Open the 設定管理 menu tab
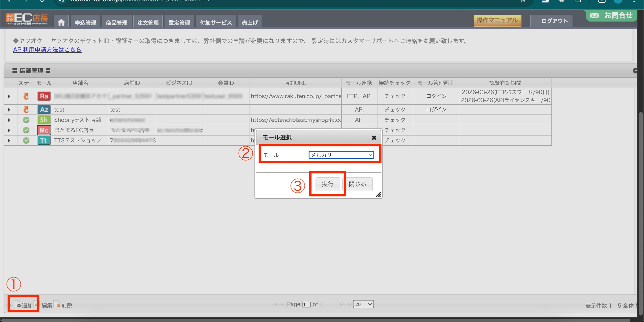 179,23
